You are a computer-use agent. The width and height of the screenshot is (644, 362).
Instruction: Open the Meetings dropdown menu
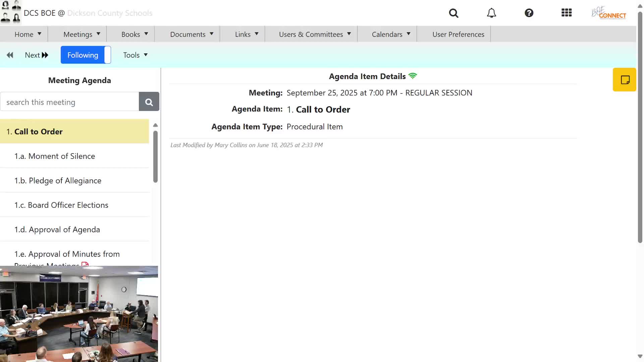pos(82,34)
